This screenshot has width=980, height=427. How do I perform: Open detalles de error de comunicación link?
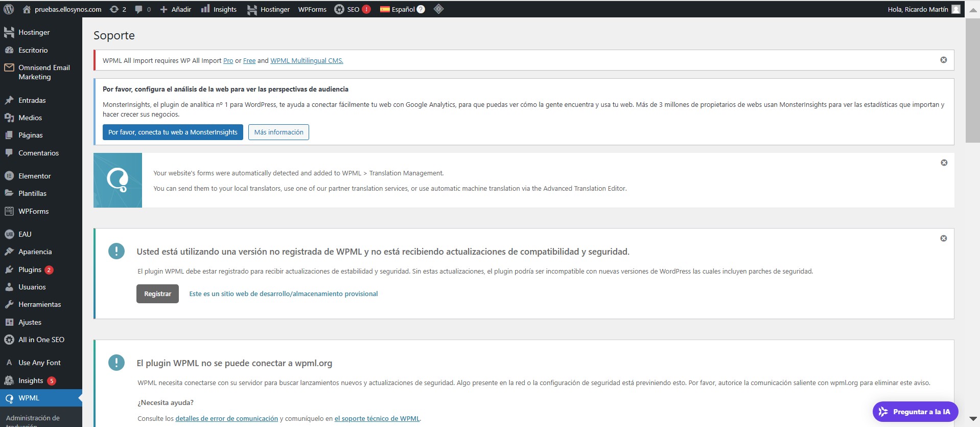[226, 418]
